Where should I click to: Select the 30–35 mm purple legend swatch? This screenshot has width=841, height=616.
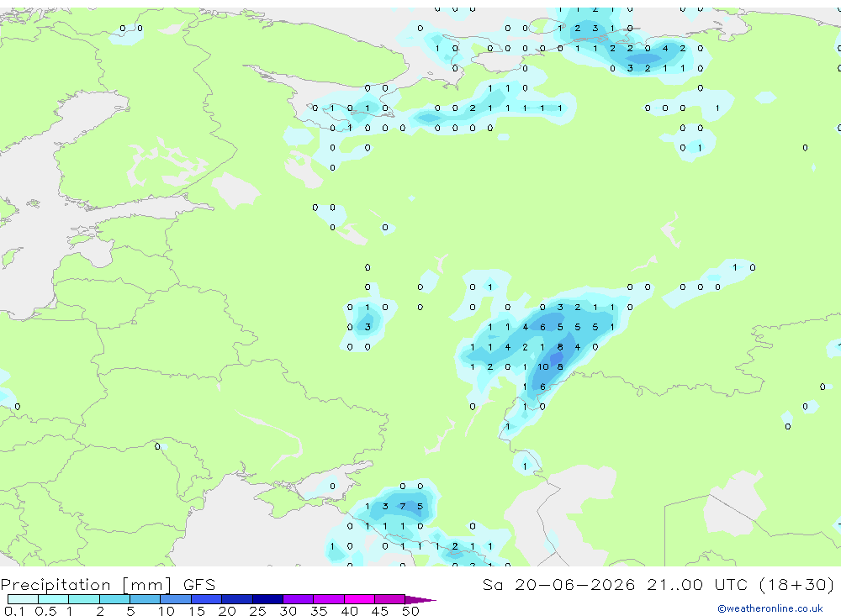coord(299,599)
